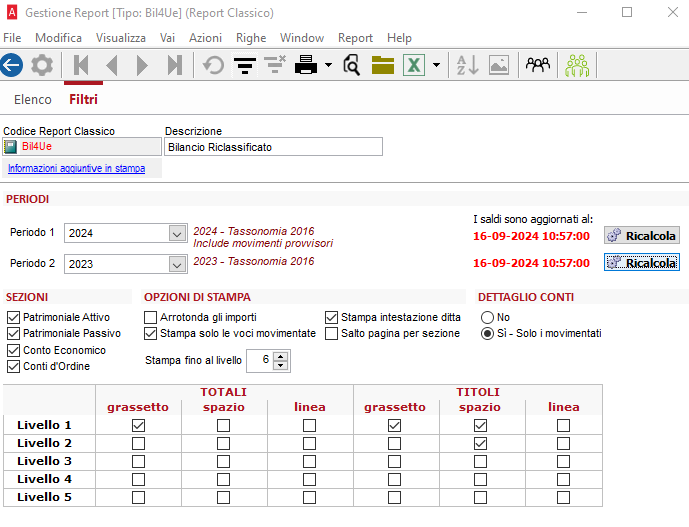The image size is (689, 527).
Task: Open the print options dropdown arrow
Action: click(x=328, y=65)
